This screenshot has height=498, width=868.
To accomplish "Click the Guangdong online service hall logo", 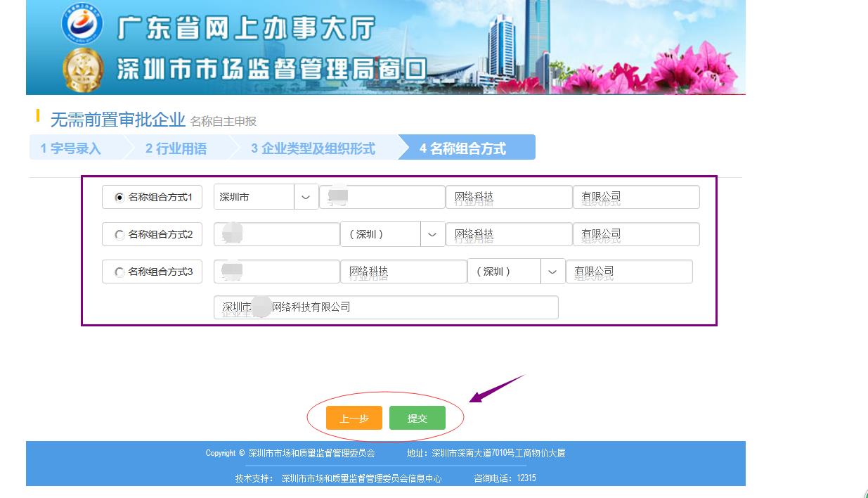I will 82,24.
